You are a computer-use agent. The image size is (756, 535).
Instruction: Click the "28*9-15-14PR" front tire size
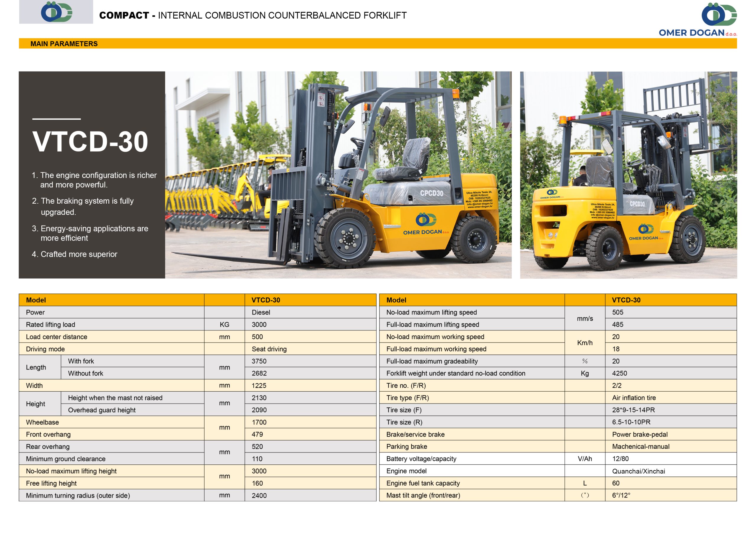(x=633, y=410)
